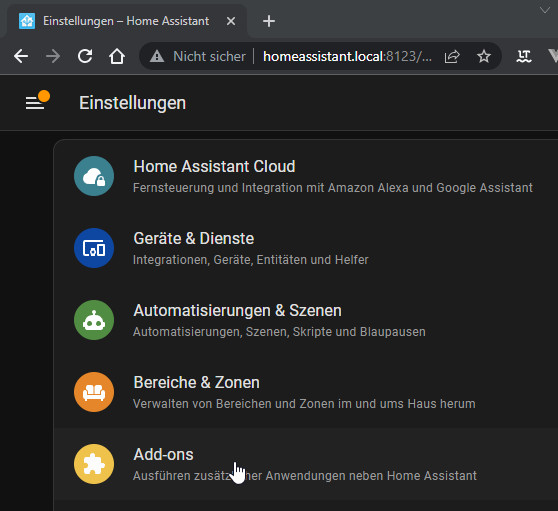The height and width of the screenshot is (511, 558).
Task: Open a new browser tab
Action: click(x=269, y=21)
